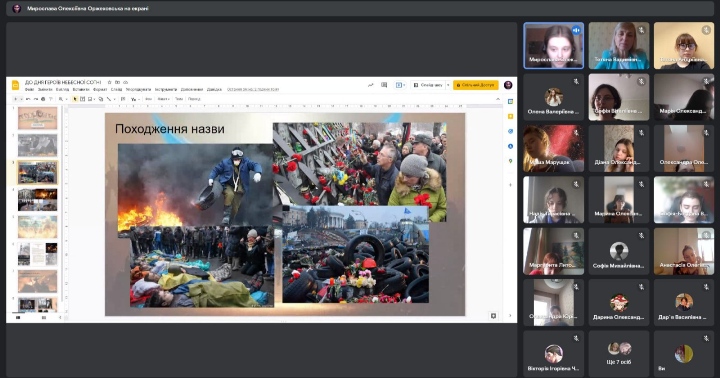Select the cursor arrow tool
The width and height of the screenshot is (720, 378).
click(75, 99)
